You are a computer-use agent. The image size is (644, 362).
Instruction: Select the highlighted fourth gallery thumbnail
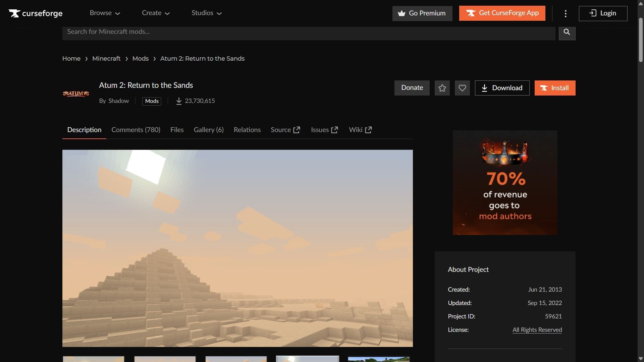(307, 359)
